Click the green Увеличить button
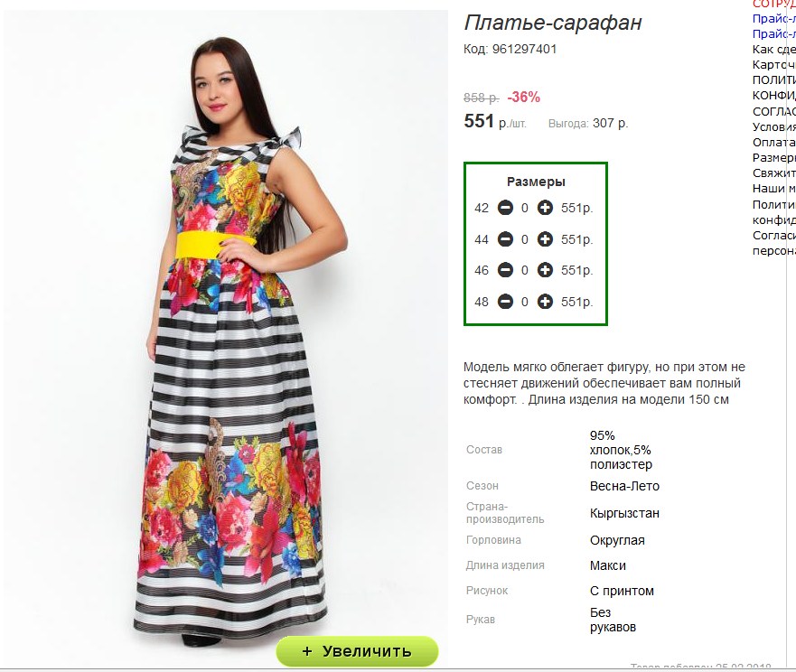Viewport: 796px width, 672px height. click(357, 651)
